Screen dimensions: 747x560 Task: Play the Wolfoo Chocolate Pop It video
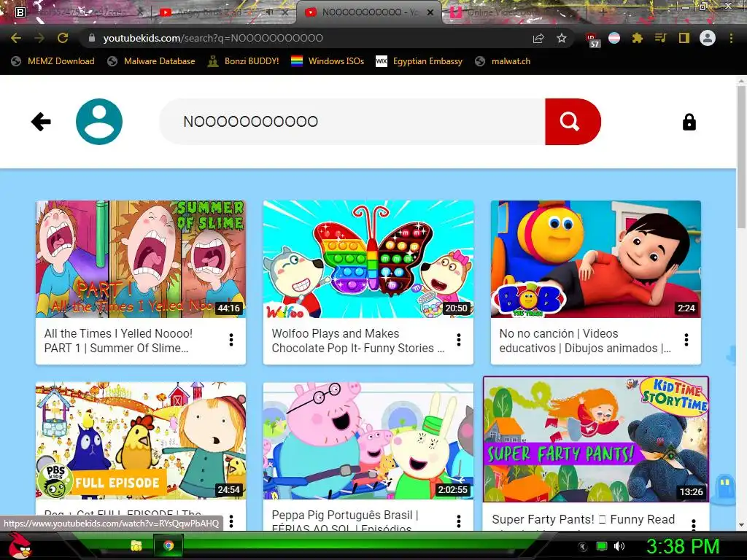tap(368, 259)
